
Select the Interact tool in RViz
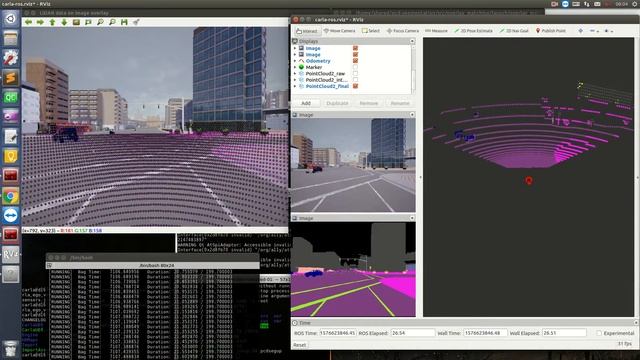coord(307,31)
